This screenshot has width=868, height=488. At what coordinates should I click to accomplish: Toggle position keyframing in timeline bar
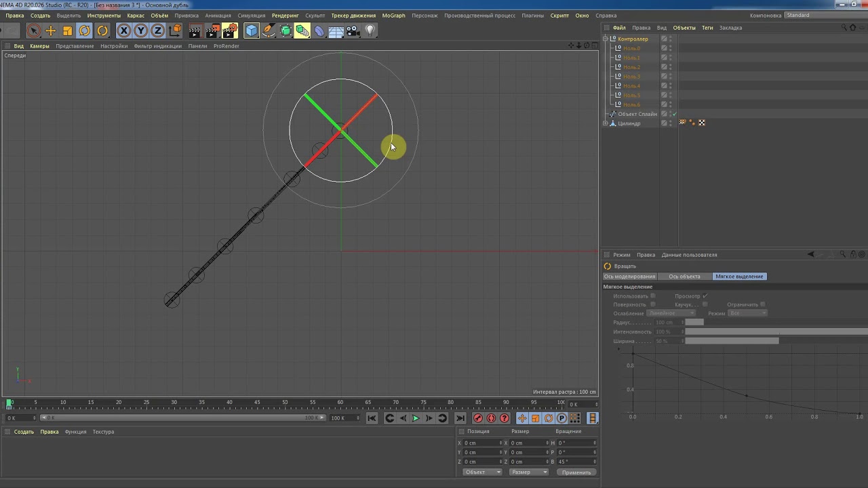click(x=522, y=418)
